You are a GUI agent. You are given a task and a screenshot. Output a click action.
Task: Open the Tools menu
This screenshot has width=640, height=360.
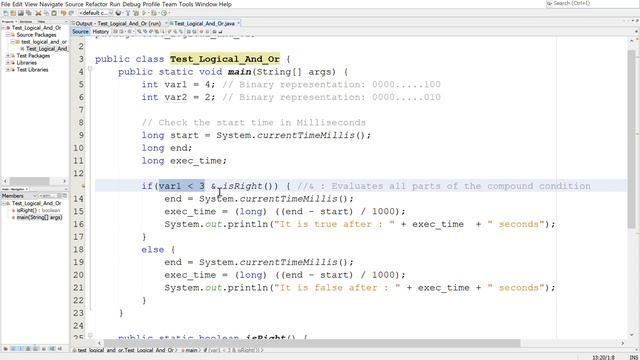(186, 4)
